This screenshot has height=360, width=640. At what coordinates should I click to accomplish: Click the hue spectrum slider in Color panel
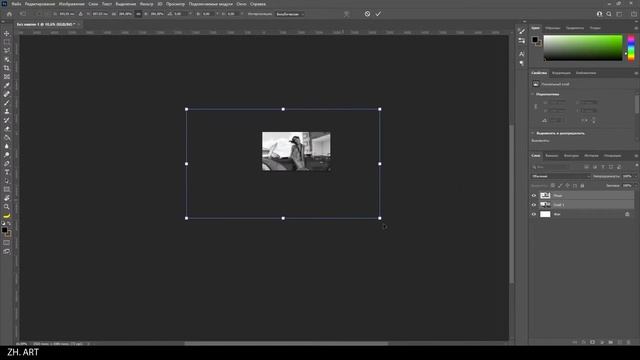[631, 48]
